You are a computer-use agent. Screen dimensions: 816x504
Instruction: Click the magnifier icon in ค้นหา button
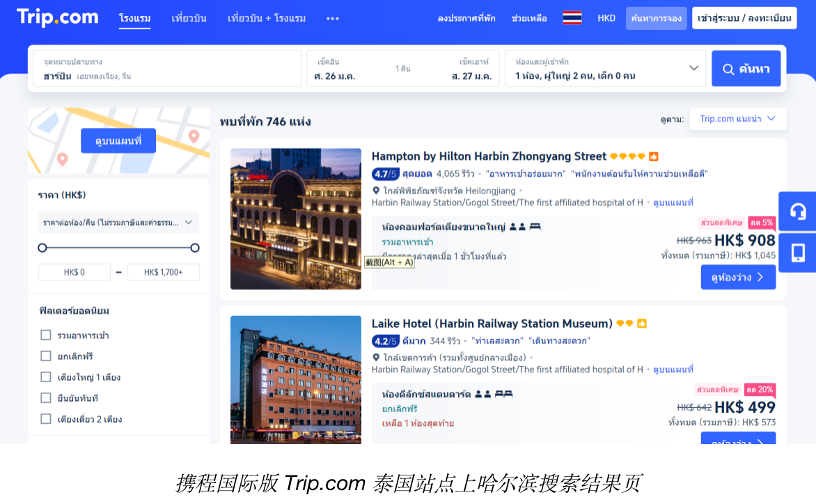[x=728, y=69]
